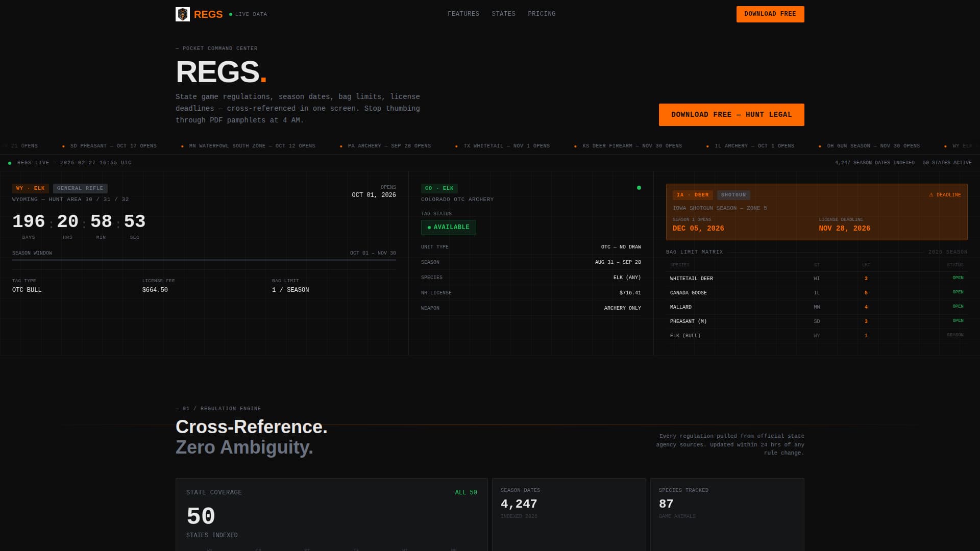980x551 pixels.
Task: Toggle the AVAILABLE tag status indicator
Action: tap(449, 227)
